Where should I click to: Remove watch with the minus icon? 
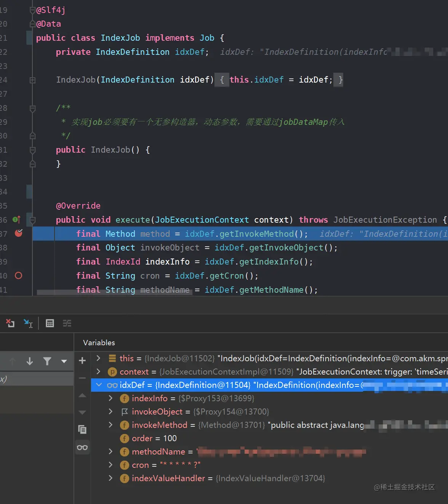coord(82,378)
